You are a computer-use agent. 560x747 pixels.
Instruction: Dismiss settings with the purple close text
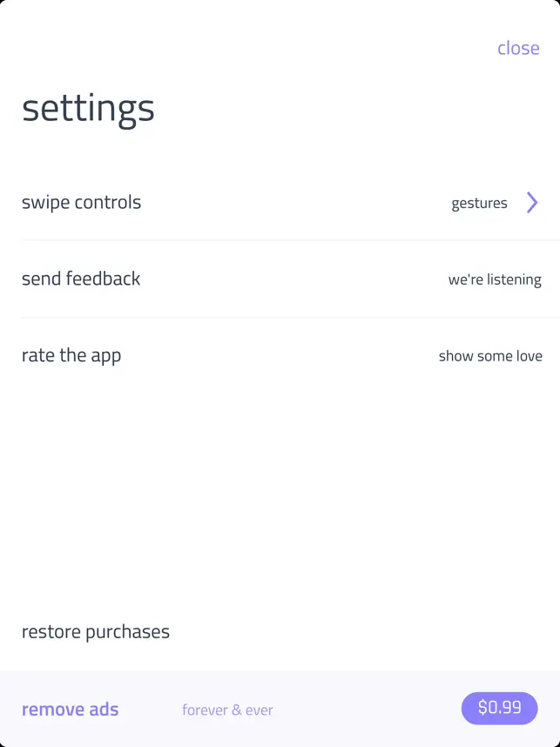(x=518, y=48)
